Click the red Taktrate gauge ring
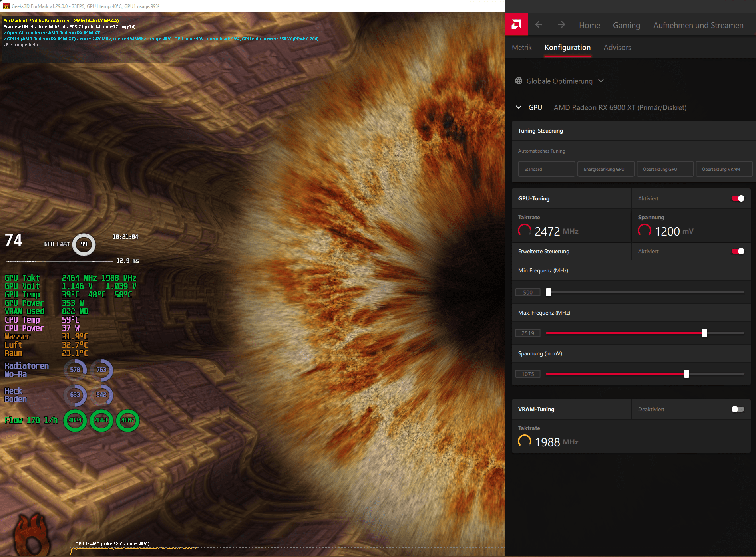756x557 pixels. point(525,230)
